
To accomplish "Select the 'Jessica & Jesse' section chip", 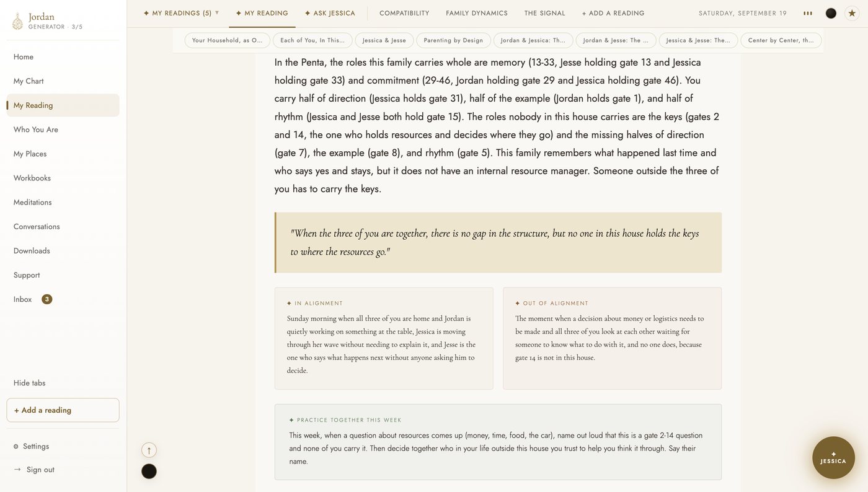I will point(384,40).
